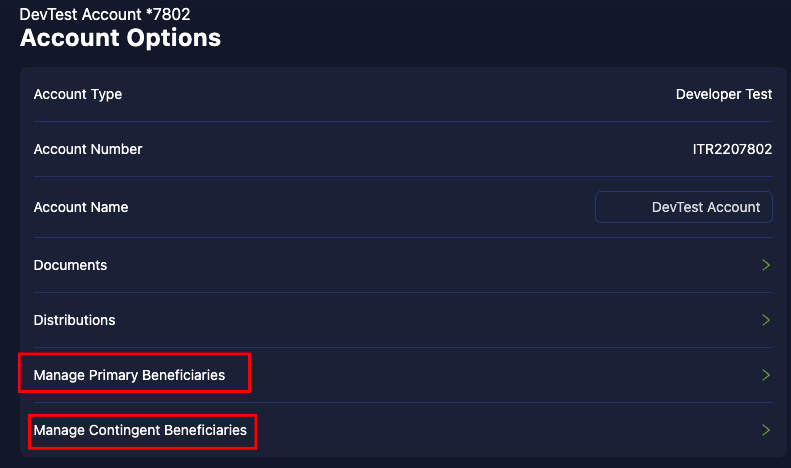
Task: Click *7802 in the top header line
Action: coord(168,14)
